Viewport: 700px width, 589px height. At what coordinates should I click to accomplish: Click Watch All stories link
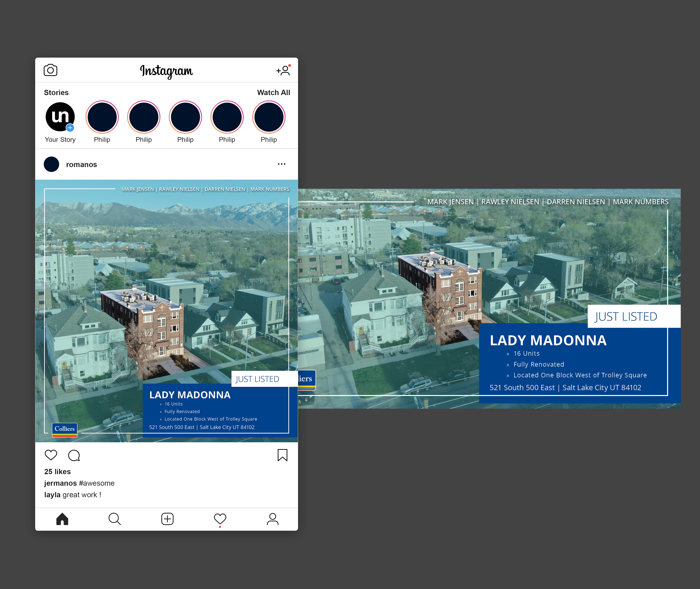[x=273, y=92]
